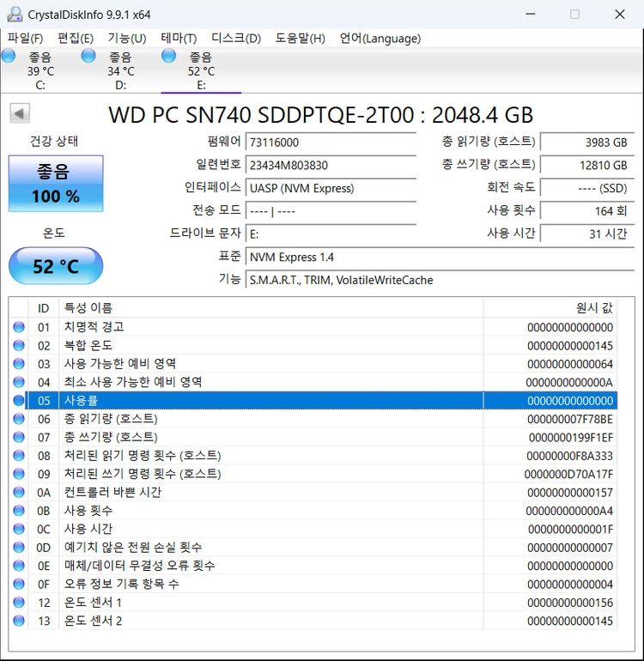
Task: Click status orb of row 09 처리된 쓰기 명령 횟수
Action: point(19,474)
